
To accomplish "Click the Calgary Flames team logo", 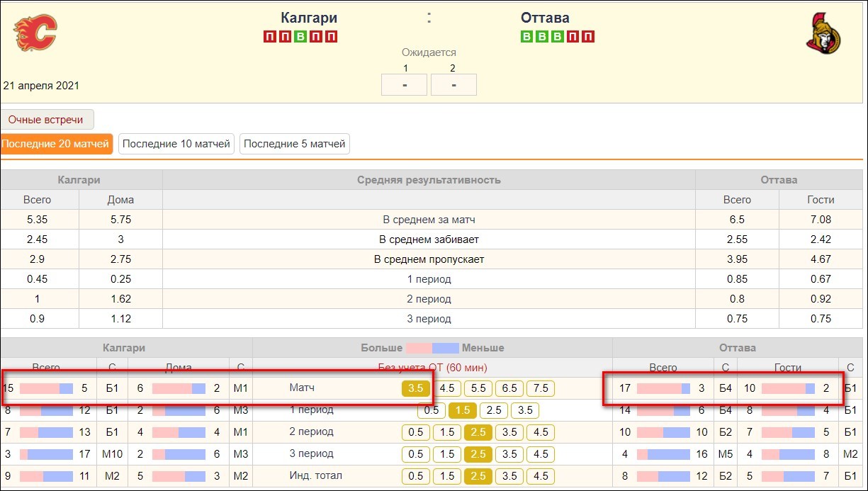I will 35,32.
